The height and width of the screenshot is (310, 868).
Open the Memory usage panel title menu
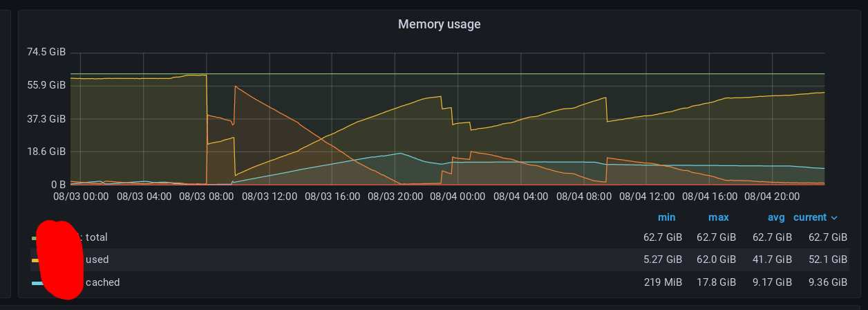tap(439, 24)
